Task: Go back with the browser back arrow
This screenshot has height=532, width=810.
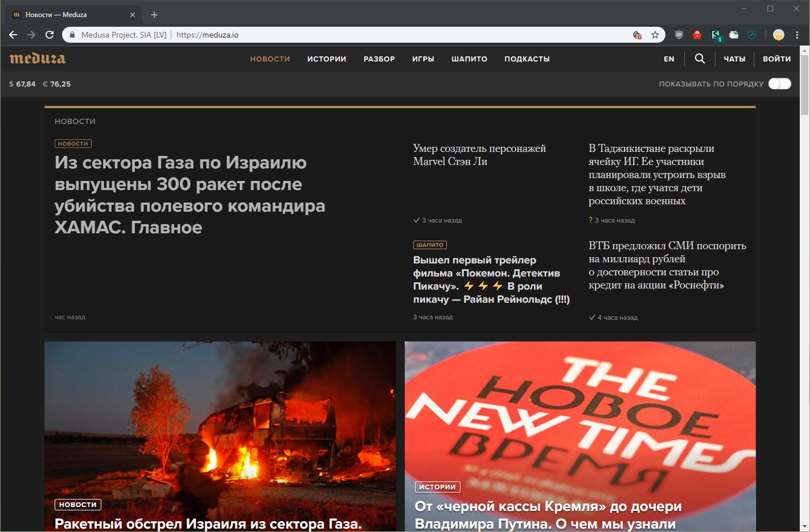Action: (x=13, y=35)
